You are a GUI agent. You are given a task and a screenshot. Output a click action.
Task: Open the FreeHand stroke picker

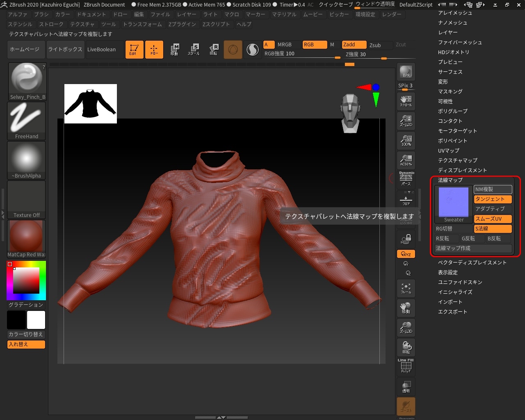coord(27,121)
